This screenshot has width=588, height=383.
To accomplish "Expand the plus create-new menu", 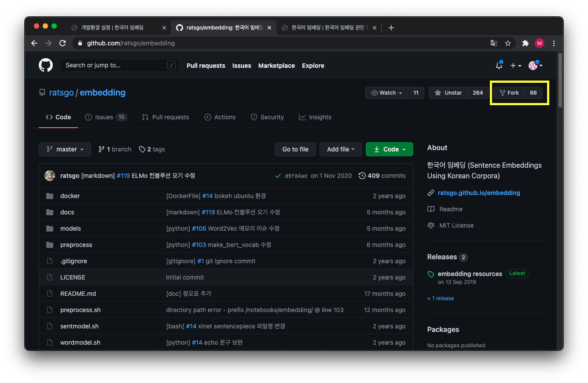I will click(x=516, y=66).
